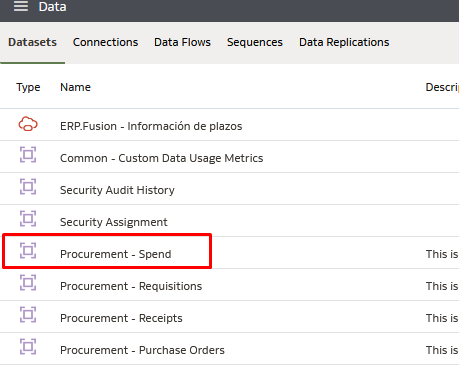Click the cloud icon for ERP.Fusion dataset
This screenshot has height=368, width=459.
[28, 124]
